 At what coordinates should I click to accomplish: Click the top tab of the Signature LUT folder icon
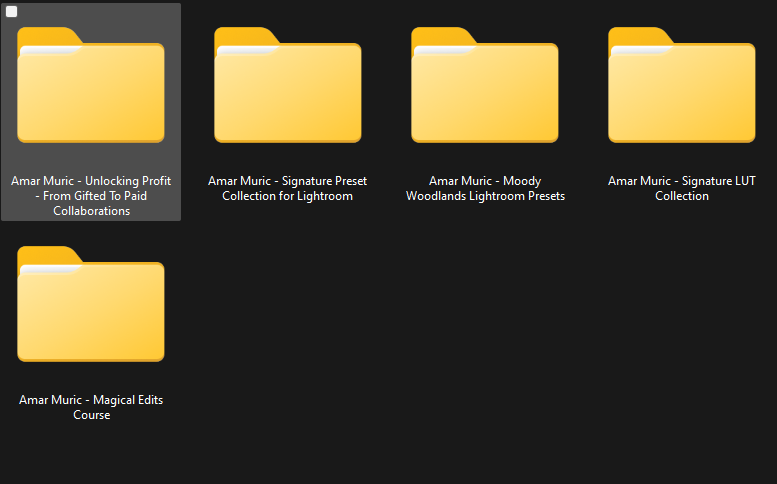pos(638,35)
